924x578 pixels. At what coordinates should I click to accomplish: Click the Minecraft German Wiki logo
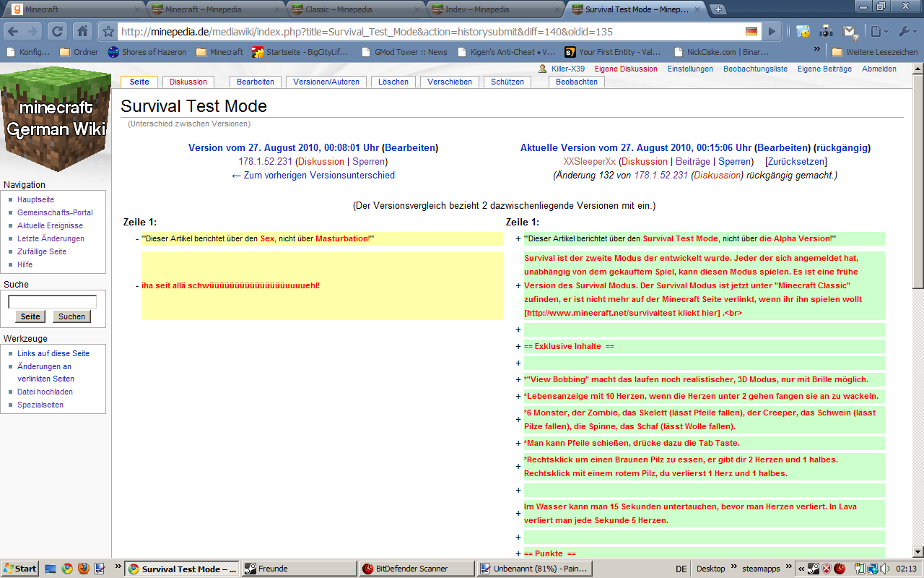pos(56,118)
